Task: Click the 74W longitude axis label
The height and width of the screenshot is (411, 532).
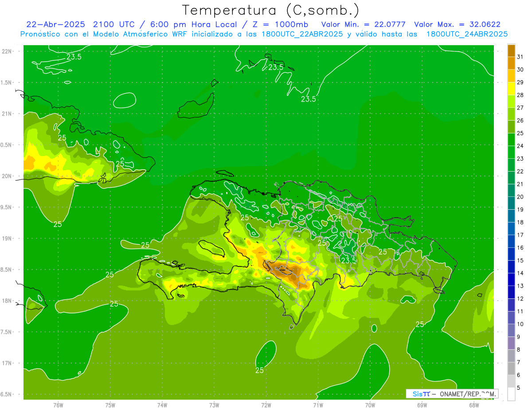Action: click(162, 405)
